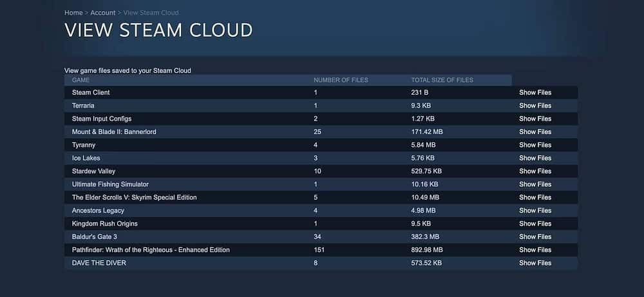
Task: Click the 10.16 KB size value
Action: 424,184
